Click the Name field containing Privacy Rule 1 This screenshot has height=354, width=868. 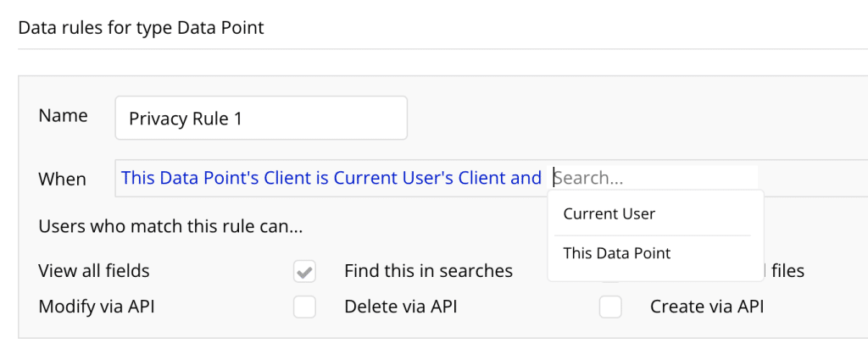260,119
